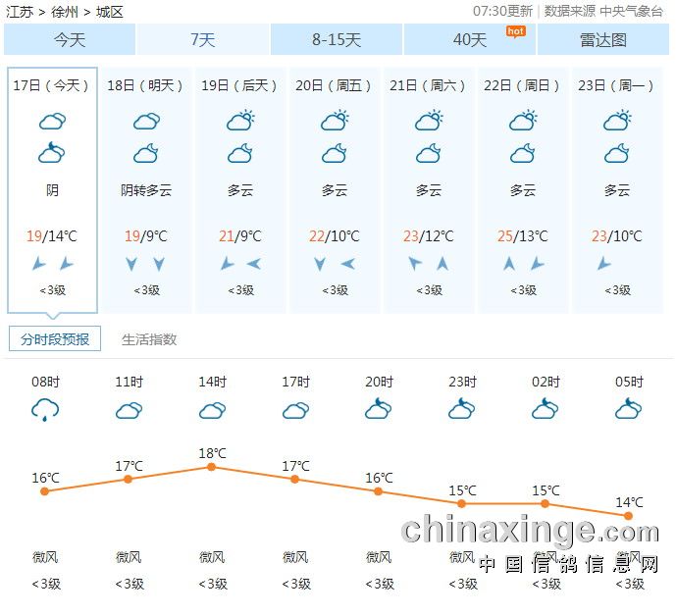The image size is (676, 616).
Task: Show the 分时段预报 hourly forecast
Action: (55, 339)
